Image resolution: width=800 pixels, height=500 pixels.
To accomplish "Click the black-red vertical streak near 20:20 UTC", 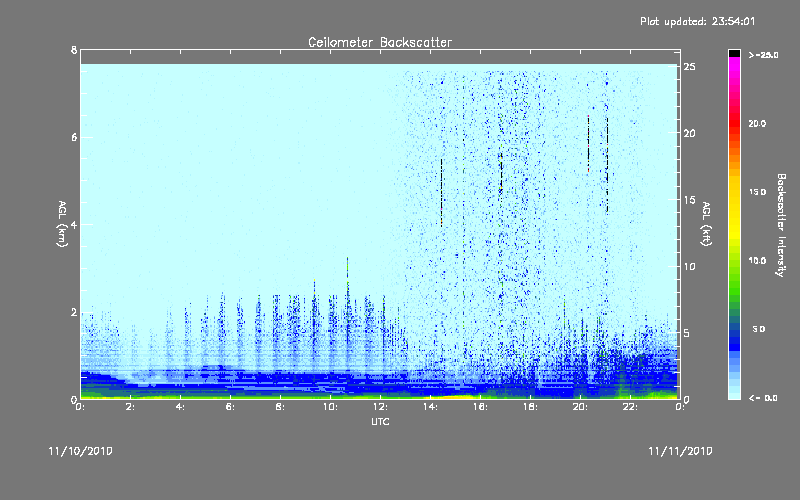I will (588, 144).
